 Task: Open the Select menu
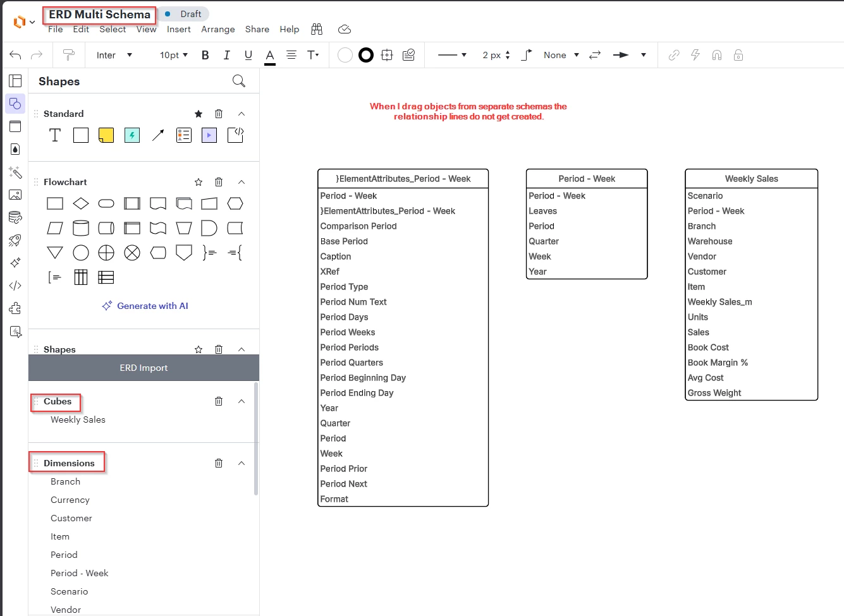pos(113,29)
